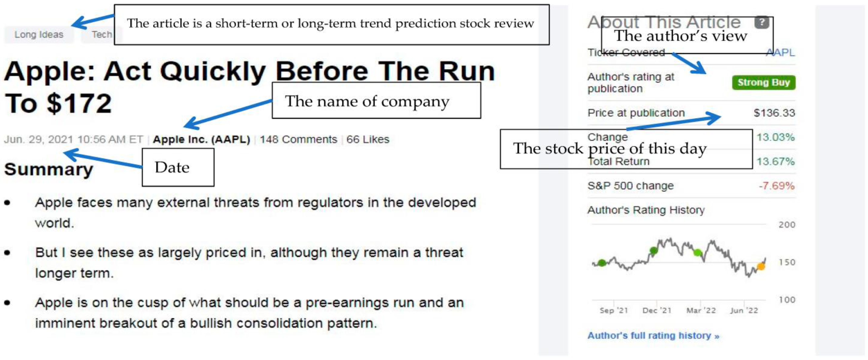Click the Jun. 29, 2021 publication date
868x360 pixels.
click(73, 139)
